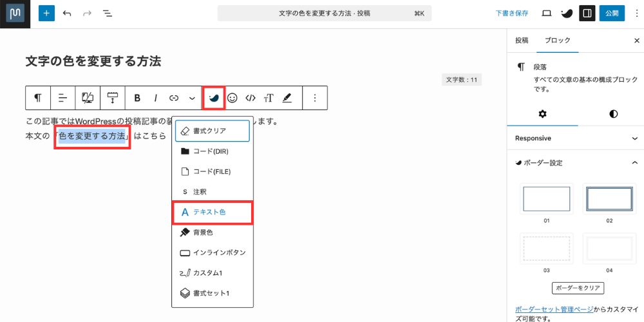Apply italic formatting to text
Viewport: 644px width, 322px height.
[x=155, y=98]
